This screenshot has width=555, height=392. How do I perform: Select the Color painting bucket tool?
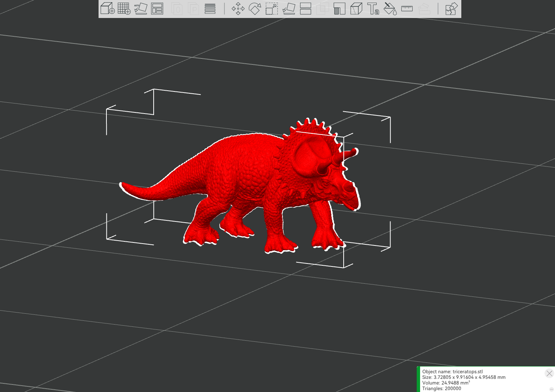(390, 9)
